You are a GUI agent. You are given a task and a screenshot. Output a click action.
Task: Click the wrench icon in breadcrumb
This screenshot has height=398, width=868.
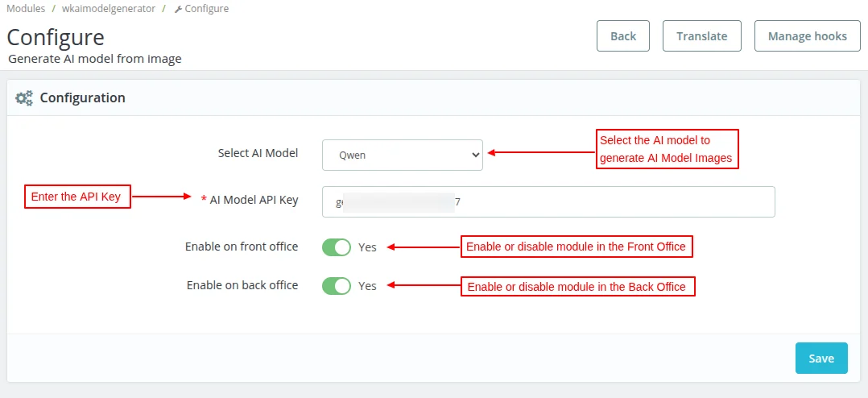click(x=178, y=9)
